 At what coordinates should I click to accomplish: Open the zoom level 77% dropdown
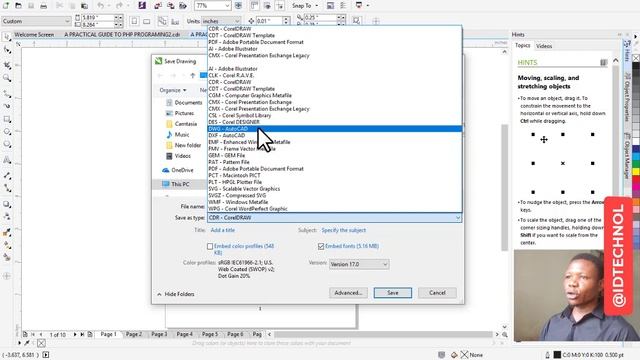pyautogui.click(x=227, y=6)
